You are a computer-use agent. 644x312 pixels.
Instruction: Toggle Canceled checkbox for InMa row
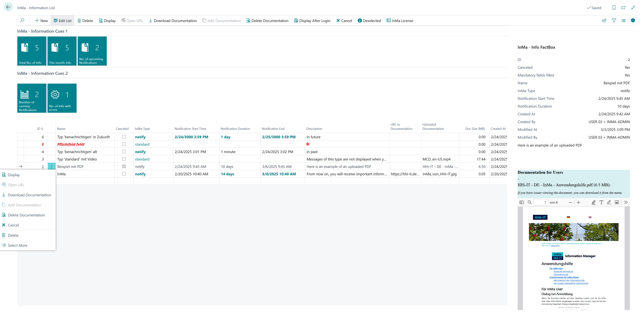(x=124, y=174)
